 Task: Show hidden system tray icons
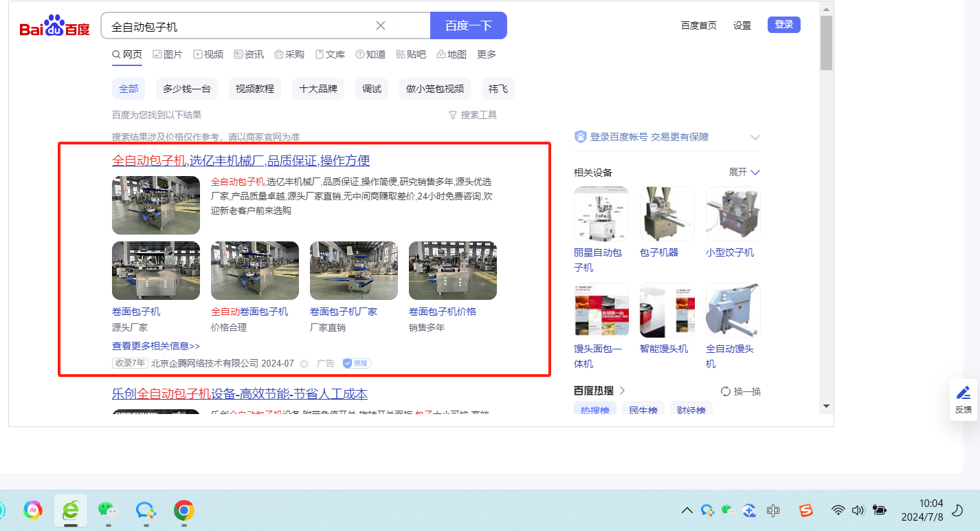coord(687,510)
